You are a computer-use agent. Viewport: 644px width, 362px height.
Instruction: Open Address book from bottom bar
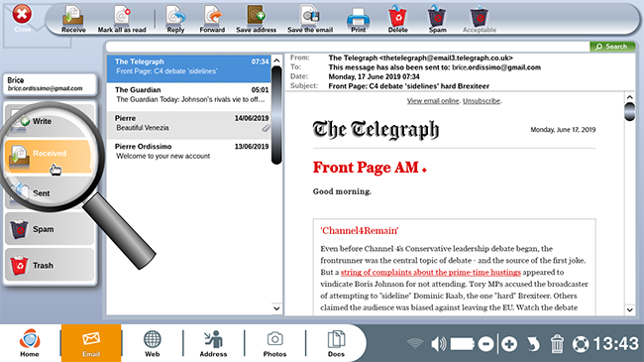pos(213,343)
